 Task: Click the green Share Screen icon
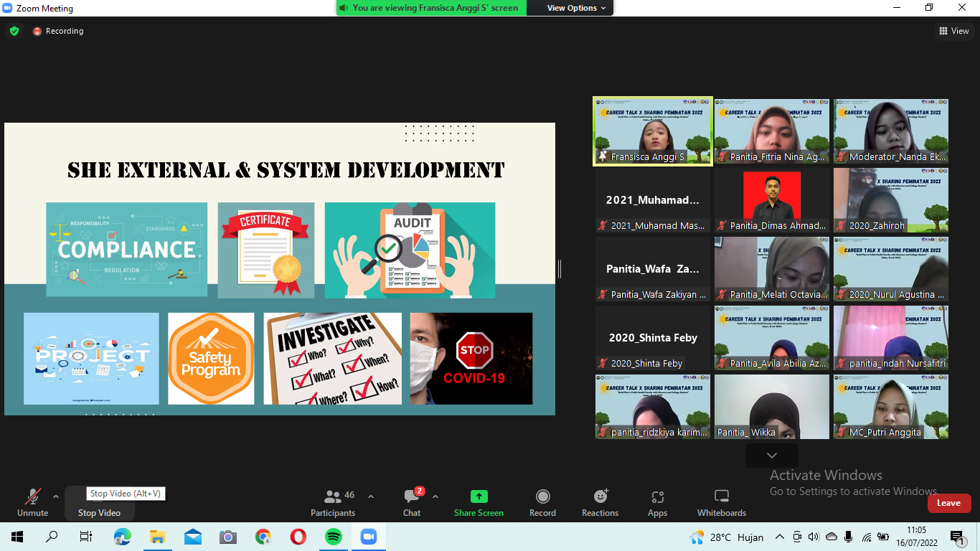[479, 496]
